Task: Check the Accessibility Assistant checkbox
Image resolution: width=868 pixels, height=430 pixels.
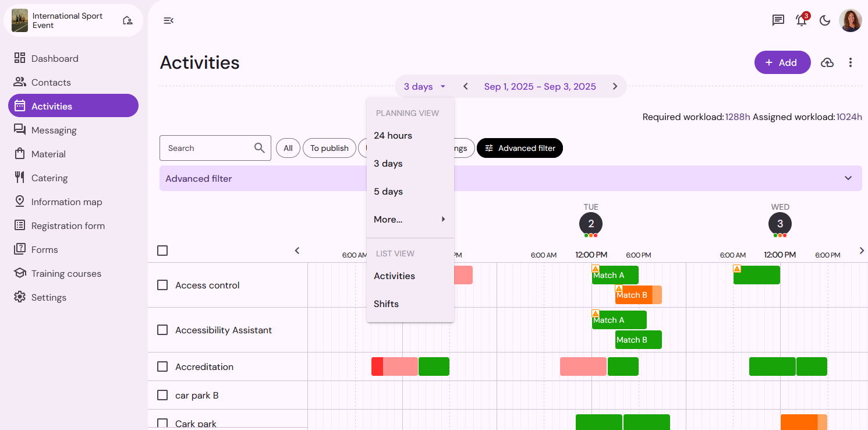Action: 162,330
